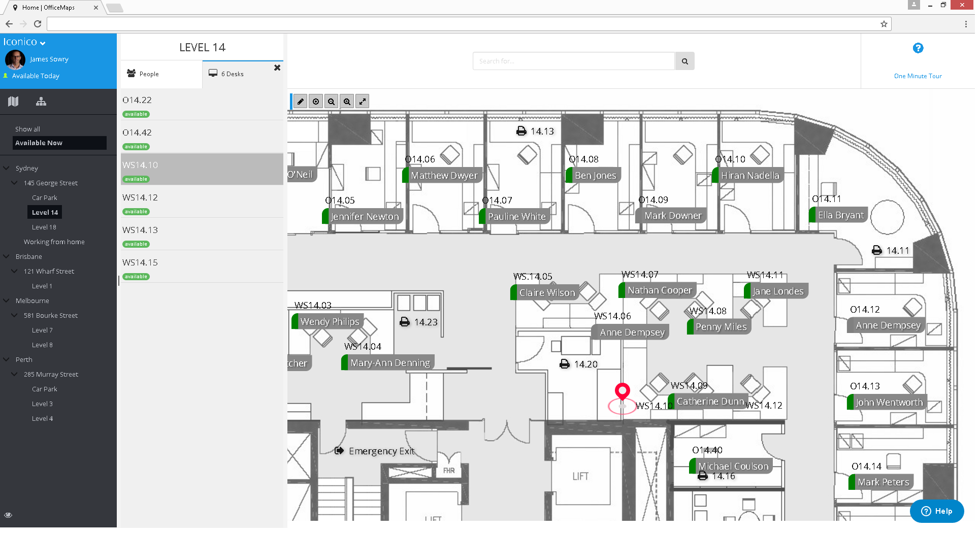Expand the map to fullscreen with arrows icon

point(362,101)
